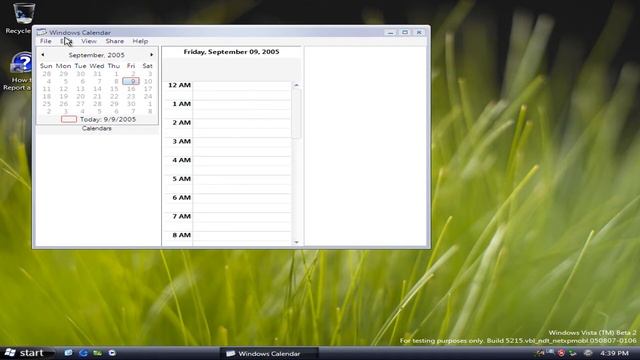Select September 12 in the mini calendar

click(63, 89)
